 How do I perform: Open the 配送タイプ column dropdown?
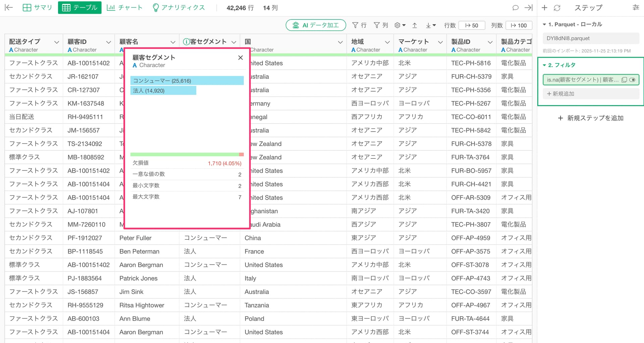coord(56,42)
